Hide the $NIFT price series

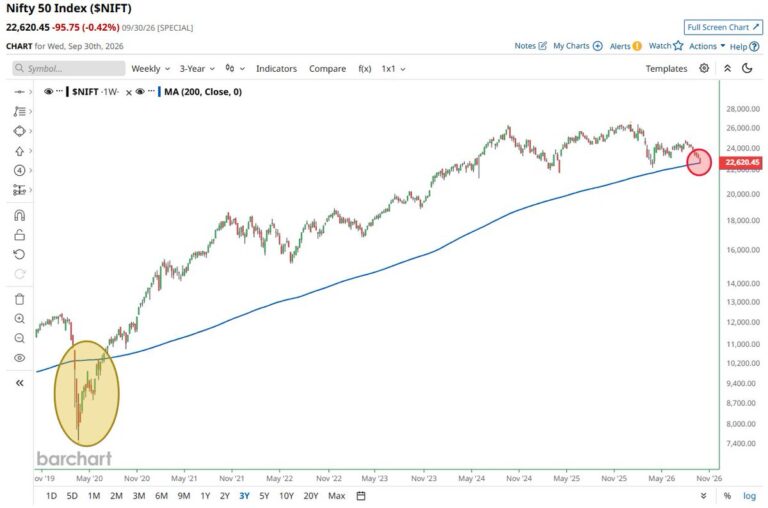tap(48, 92)
